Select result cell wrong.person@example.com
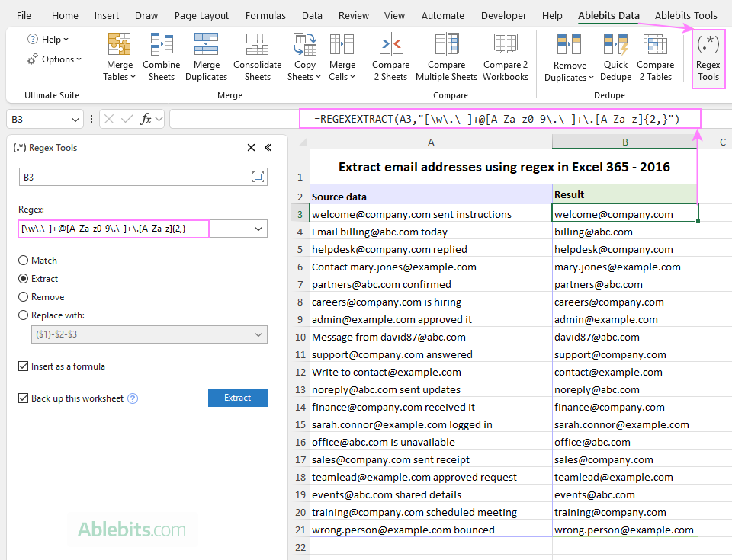 point(624,530)
